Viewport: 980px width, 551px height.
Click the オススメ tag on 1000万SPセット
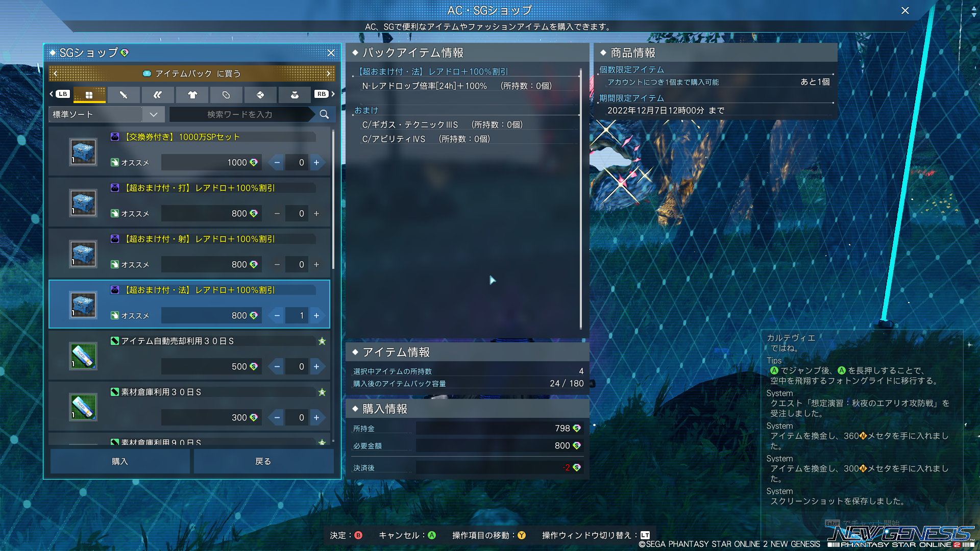click(x=130, y=162)
